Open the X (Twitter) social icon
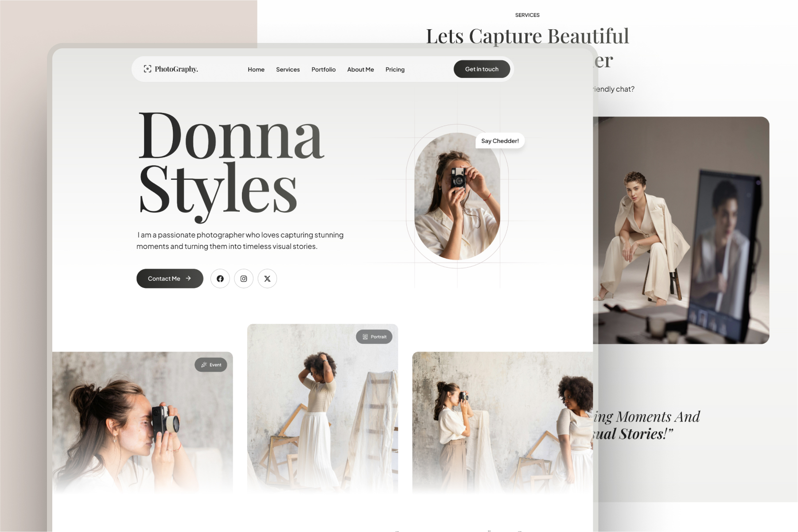Viewport: 798px width, 532px height. 267,279
